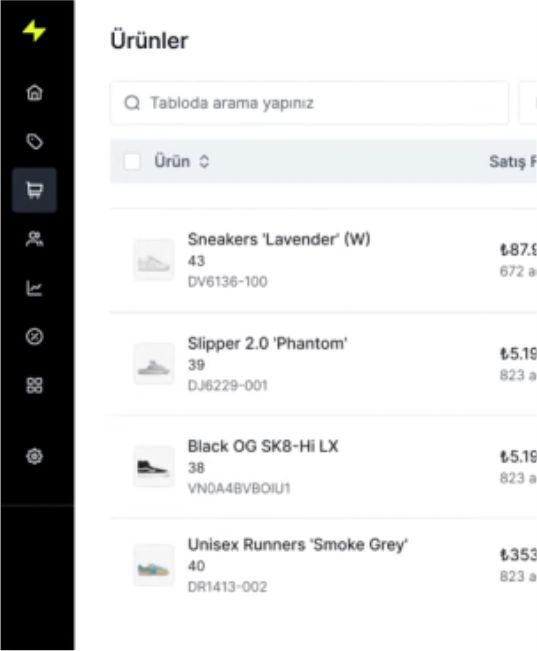
Task: Click the Satış column header
Action: tap(513, 161)
